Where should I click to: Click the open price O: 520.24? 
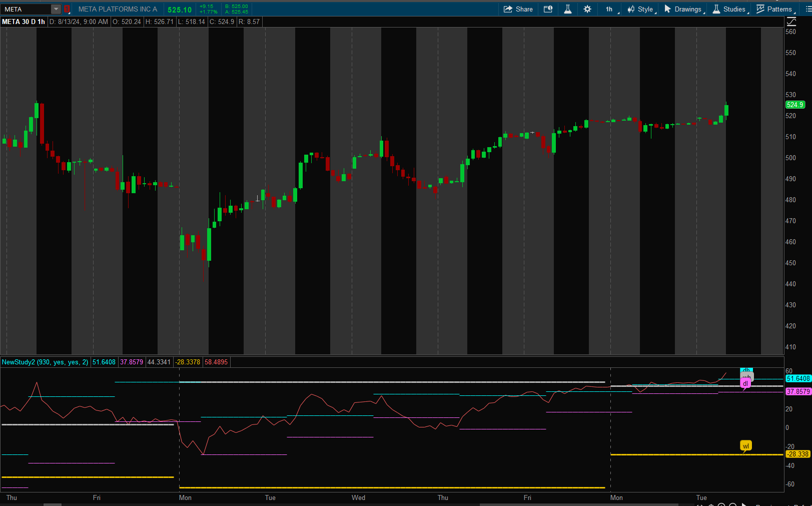click(127, 22)
